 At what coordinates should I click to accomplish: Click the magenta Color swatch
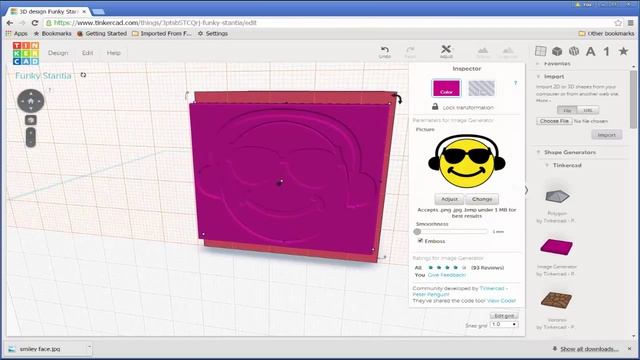pos(446,88)
